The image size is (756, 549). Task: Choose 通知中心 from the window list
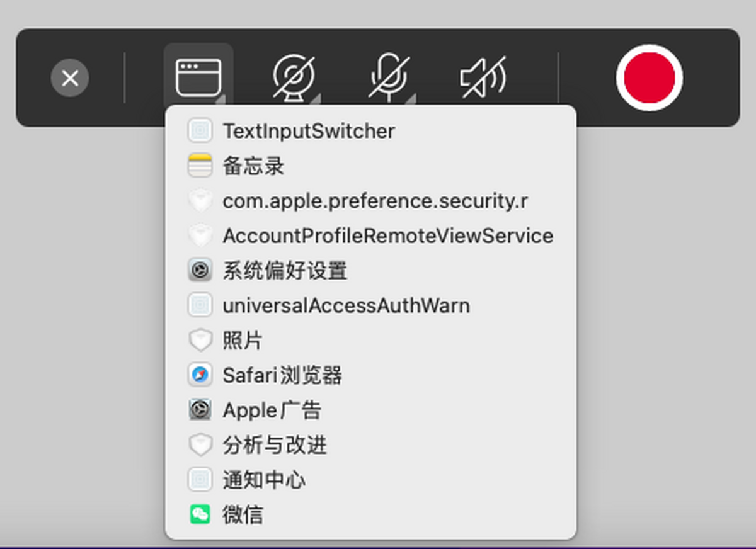point(264,480)
